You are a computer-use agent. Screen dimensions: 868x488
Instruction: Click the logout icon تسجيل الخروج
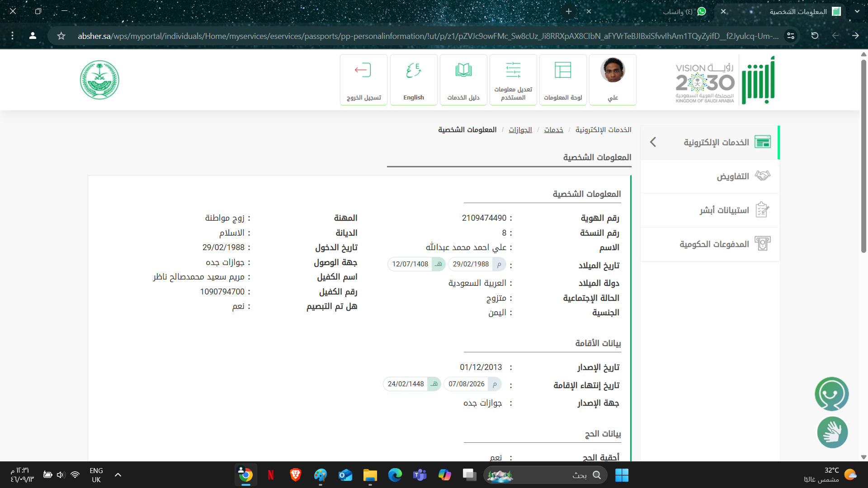[363, 80]
